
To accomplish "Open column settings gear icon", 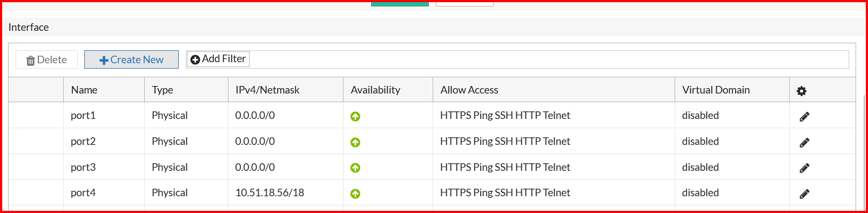I will coord(802,91).
